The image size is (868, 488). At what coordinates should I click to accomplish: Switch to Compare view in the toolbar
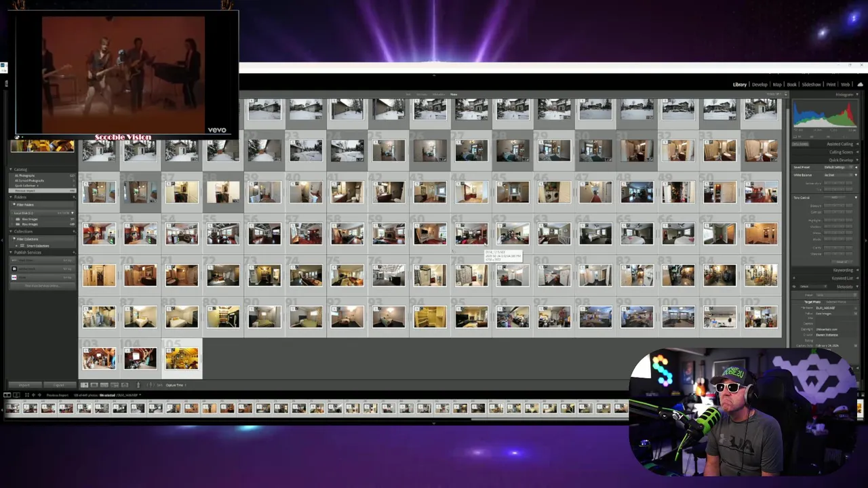104,385
